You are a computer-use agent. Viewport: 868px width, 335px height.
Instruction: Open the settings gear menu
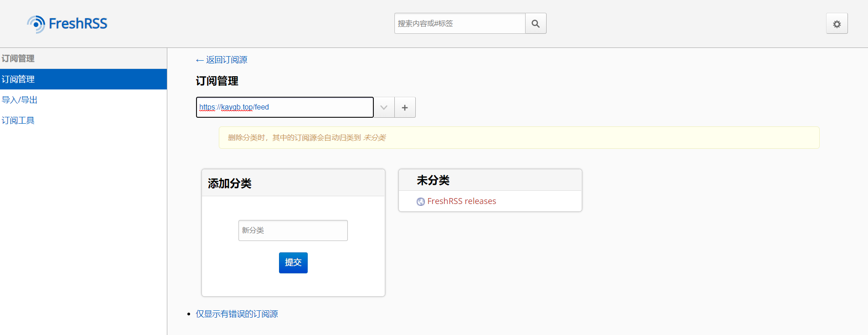[837, 24]
